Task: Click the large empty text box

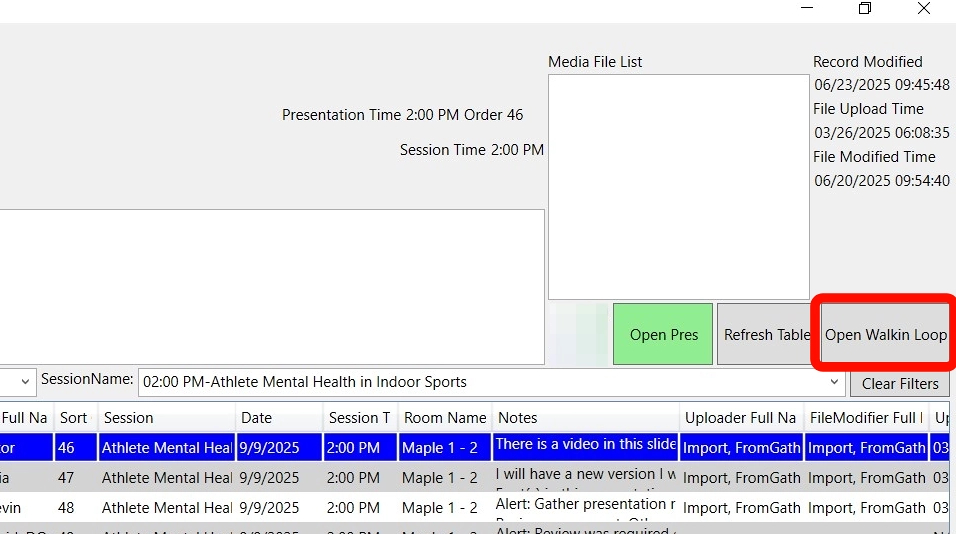Action: pyautogui.click(x=272, y=287)
